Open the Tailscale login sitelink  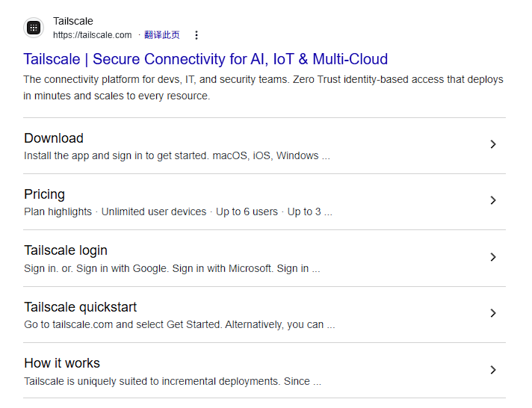point(66,250)
